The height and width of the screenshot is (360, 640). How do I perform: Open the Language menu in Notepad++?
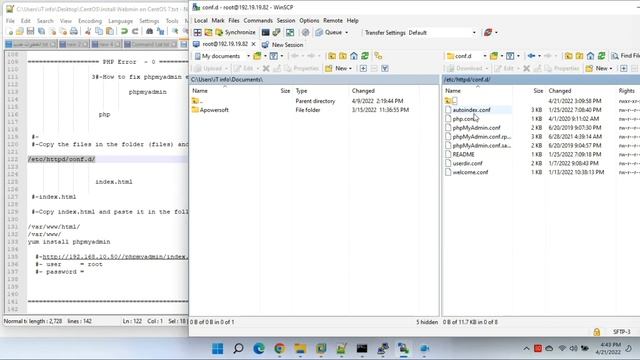tap(120, 21)
